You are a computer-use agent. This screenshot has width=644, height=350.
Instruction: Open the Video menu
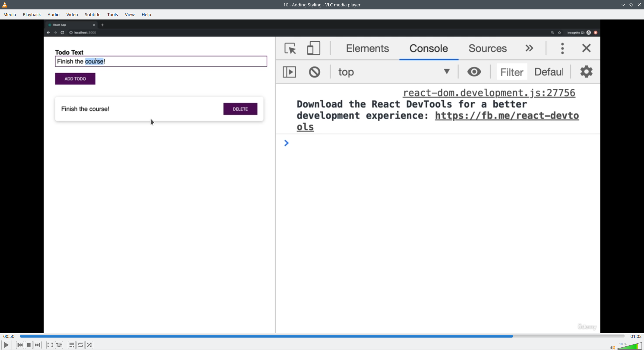click(x=72, y=14)
